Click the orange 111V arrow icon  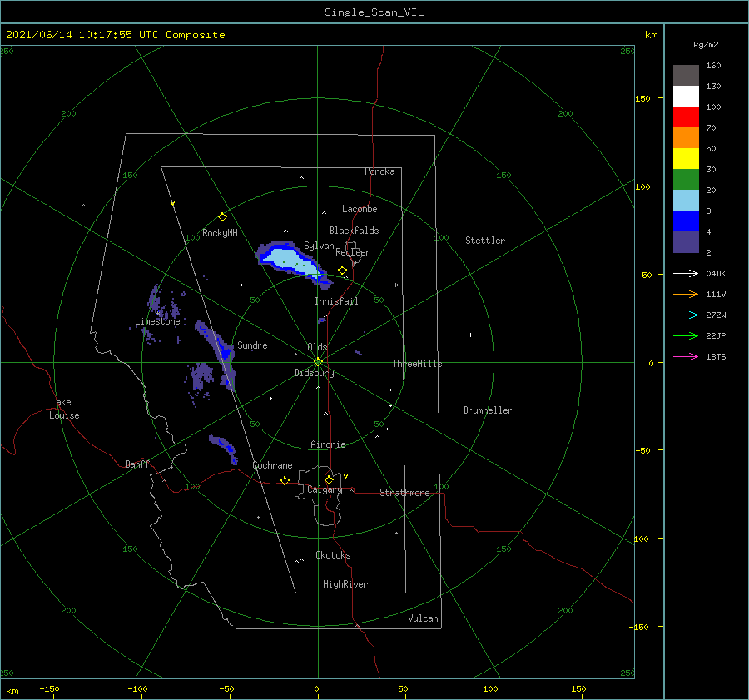[x=686, y=295]
